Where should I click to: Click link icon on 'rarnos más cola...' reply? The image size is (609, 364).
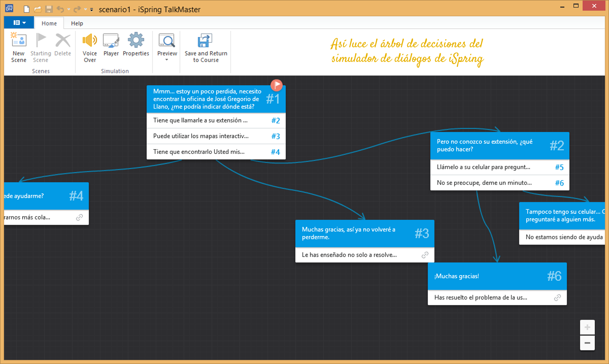click(x=79, y=218)
